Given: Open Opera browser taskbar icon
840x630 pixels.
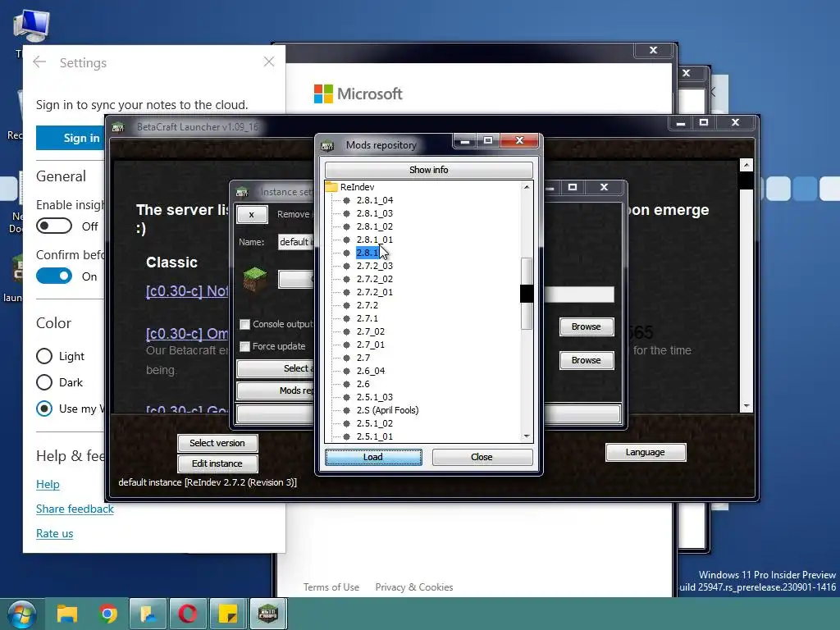Looking at the screenshot, I should (x=188, y=614).
